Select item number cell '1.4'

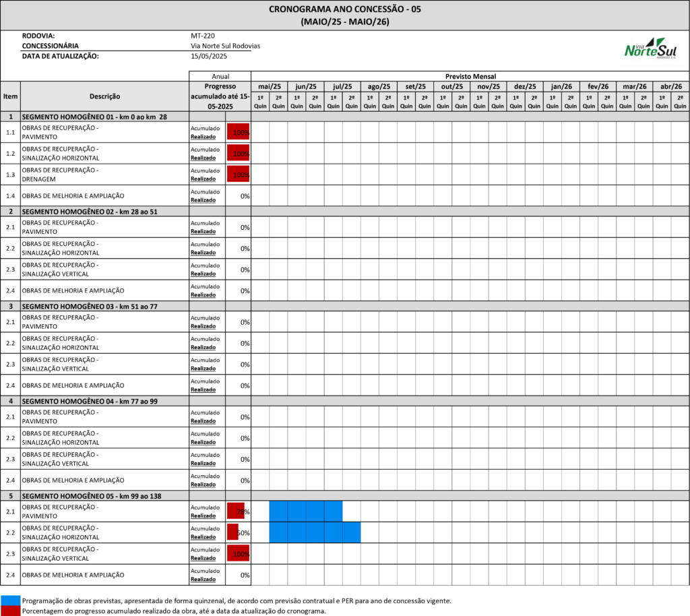pyautogui.click(x=11, y=195)
